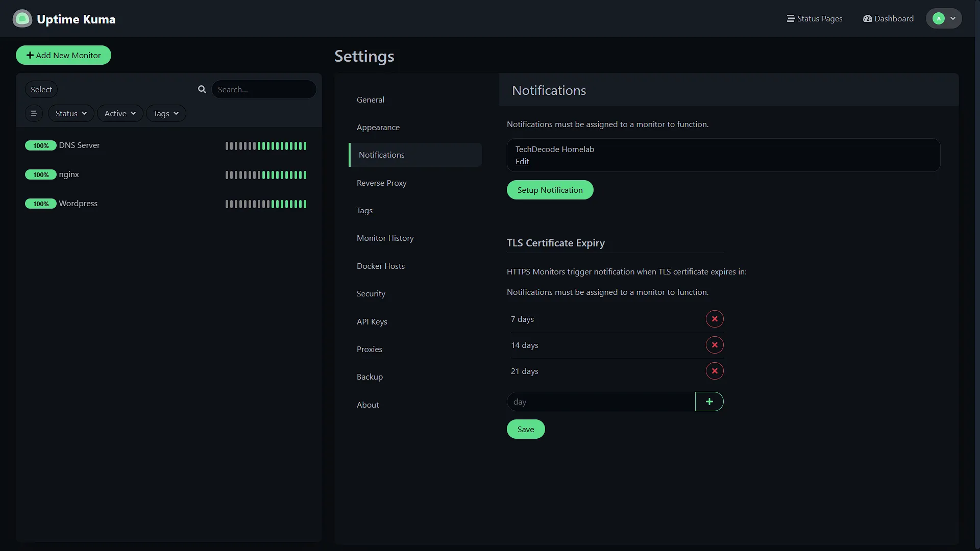Edit the TechDecode Homelab notification

coord(522,161)
